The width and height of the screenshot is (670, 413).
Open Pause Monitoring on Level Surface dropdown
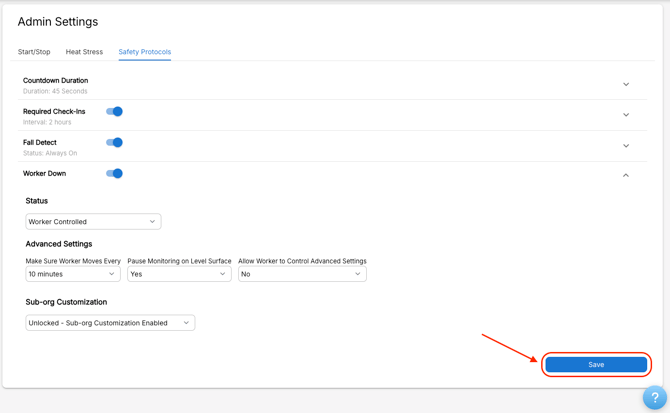point(179,274)
